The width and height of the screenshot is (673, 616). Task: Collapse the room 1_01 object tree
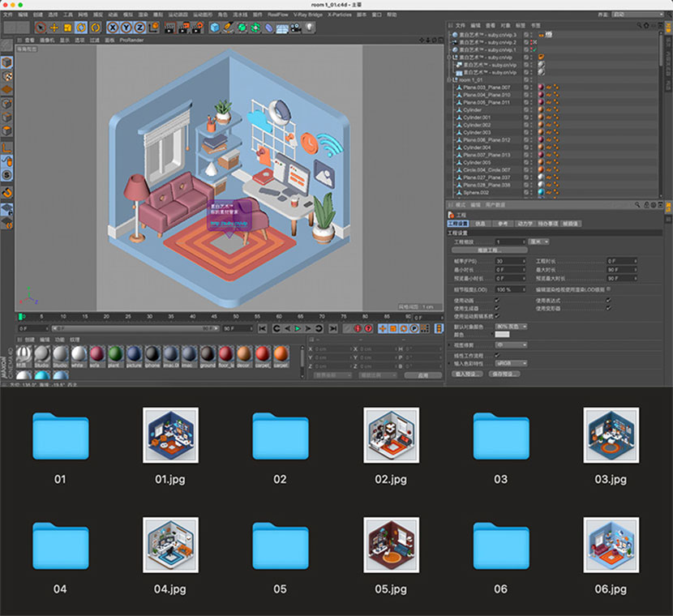coord(450,79)
